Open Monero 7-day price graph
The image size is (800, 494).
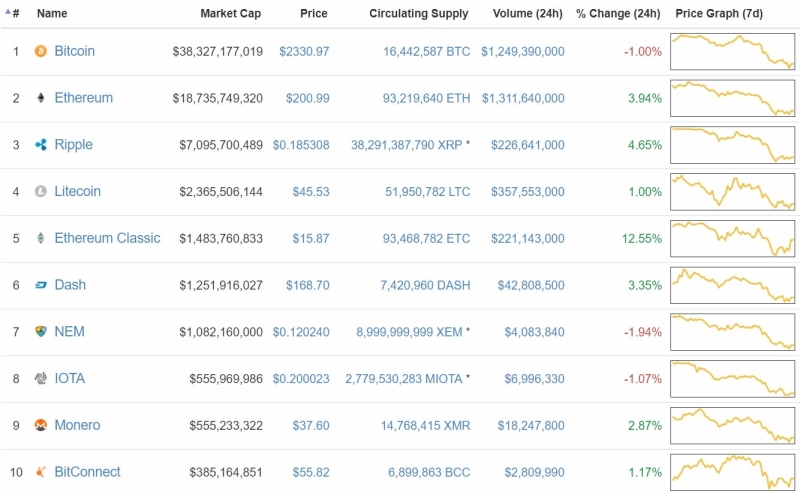pyautogui.click(x=733, y=426)
